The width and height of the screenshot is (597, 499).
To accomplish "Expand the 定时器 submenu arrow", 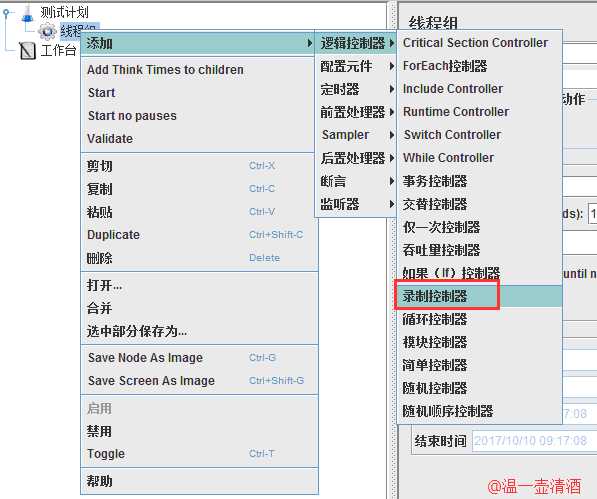I will [x=391, y=89].
